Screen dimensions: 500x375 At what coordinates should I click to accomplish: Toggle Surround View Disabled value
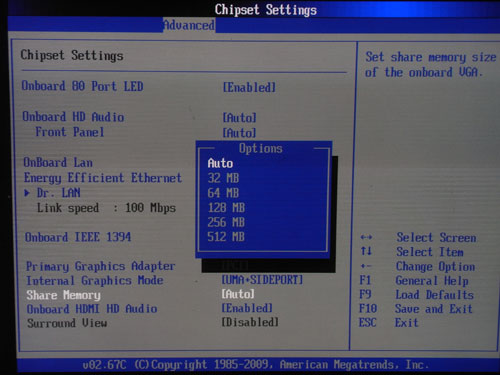[250, 322]
